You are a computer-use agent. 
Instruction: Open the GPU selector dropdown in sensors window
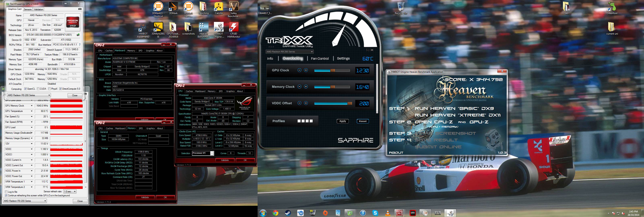(x=25, y=201)
